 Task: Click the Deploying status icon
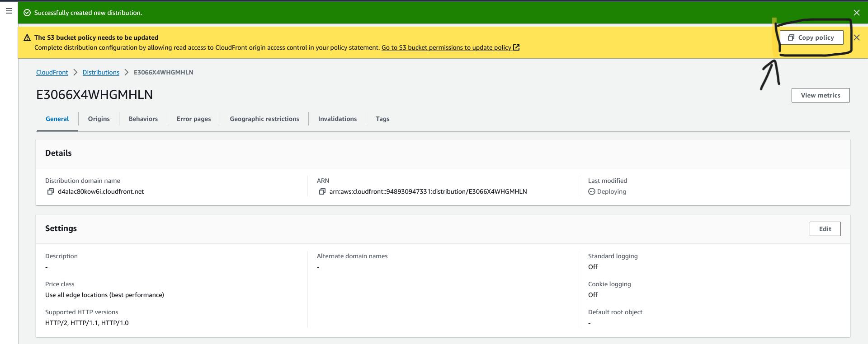[x=592, y=191]
